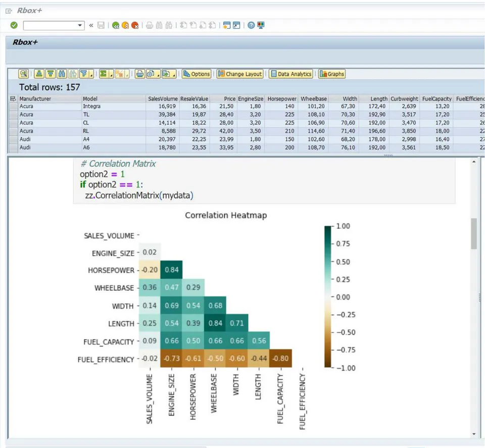The width and height of the screenshot is (485, 448).
Task: Click the Next Page icon
Action: click(x=203, y=25)
